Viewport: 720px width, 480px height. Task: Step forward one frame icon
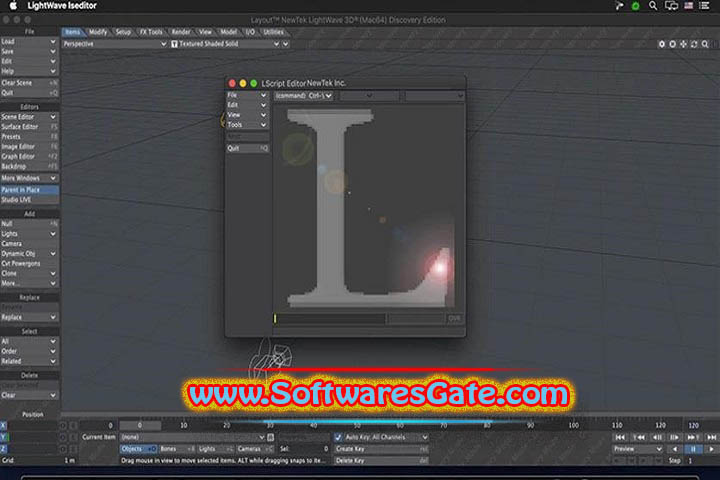click(x=675, y=437)
